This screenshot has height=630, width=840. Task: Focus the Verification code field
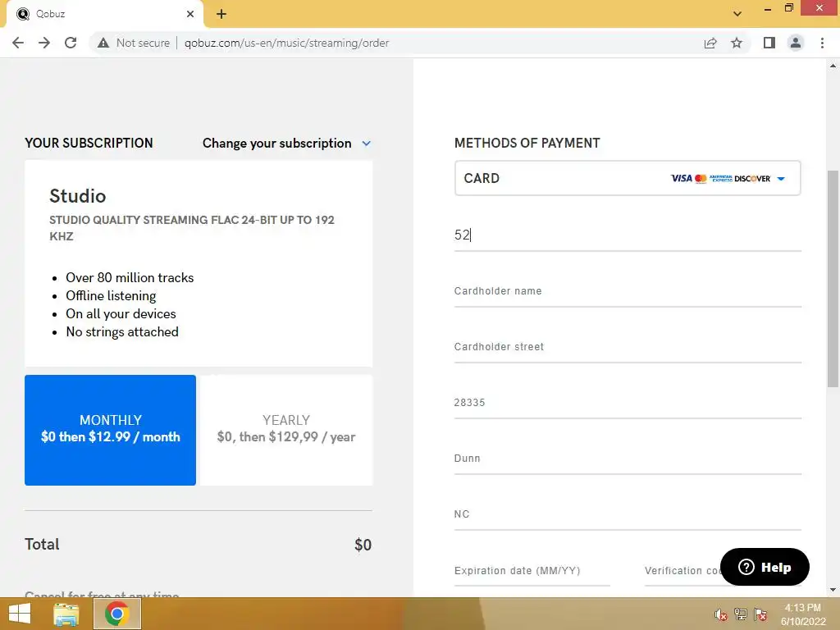point(682,571)
